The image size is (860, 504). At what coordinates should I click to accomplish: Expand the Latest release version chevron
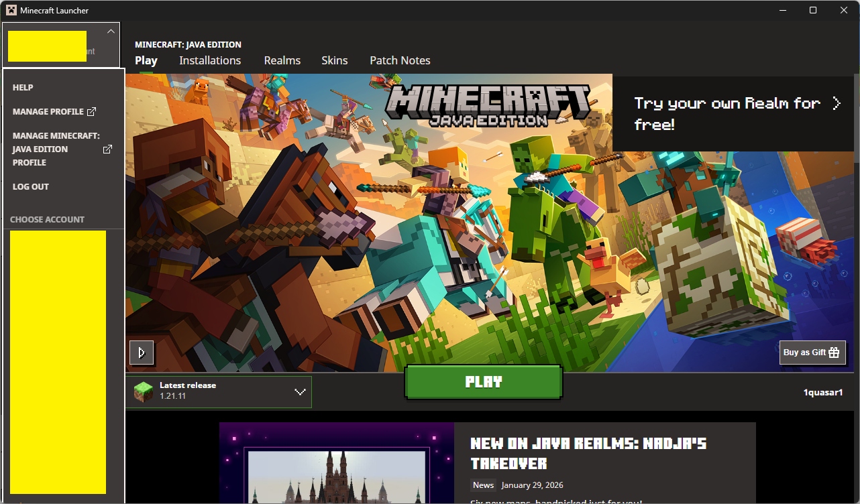click(300, 392)
